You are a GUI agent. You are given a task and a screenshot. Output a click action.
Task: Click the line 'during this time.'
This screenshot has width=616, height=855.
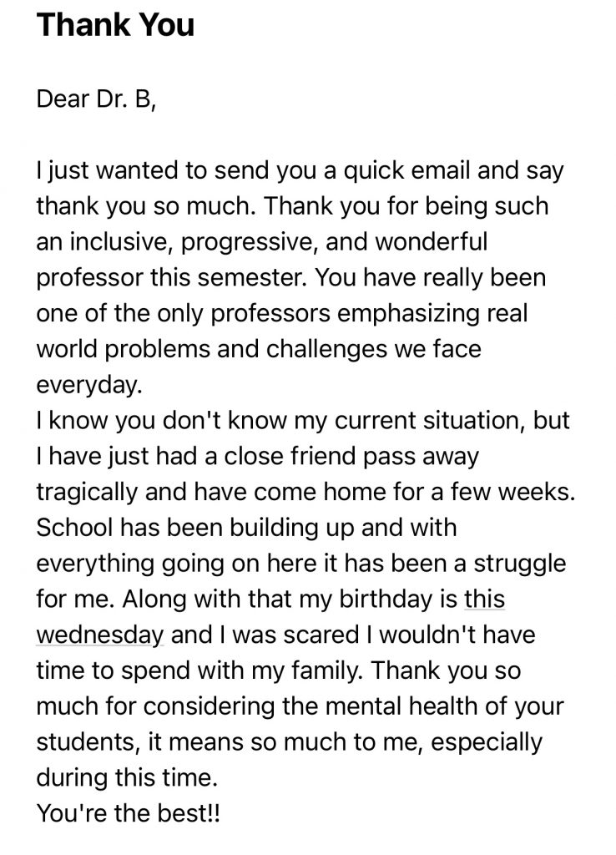pyautogui.click(x=127, y=777)
